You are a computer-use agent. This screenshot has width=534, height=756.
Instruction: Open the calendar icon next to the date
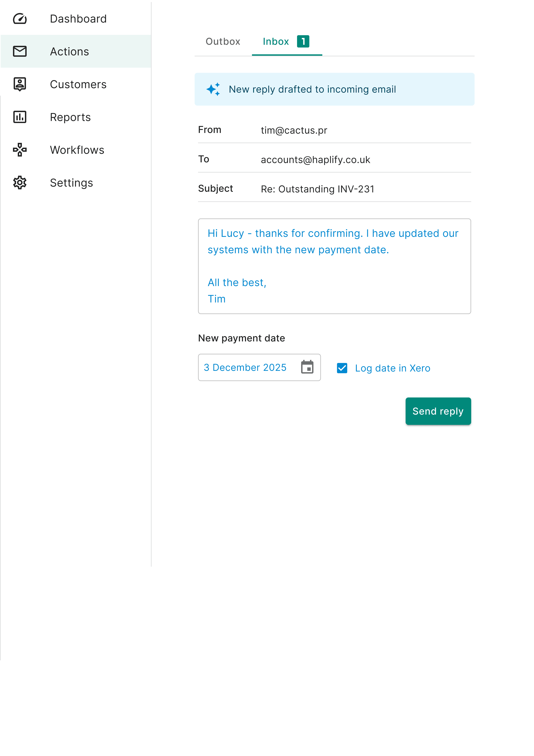tap(307, 367)
